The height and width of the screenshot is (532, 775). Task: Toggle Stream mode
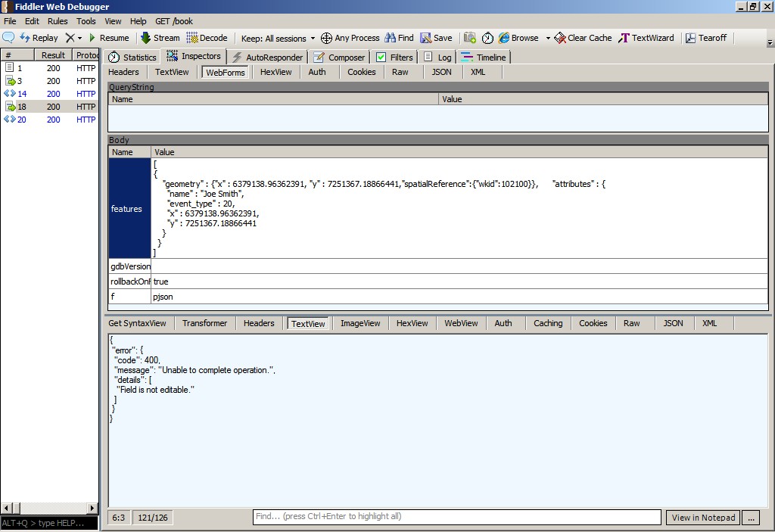pos(160,38)
